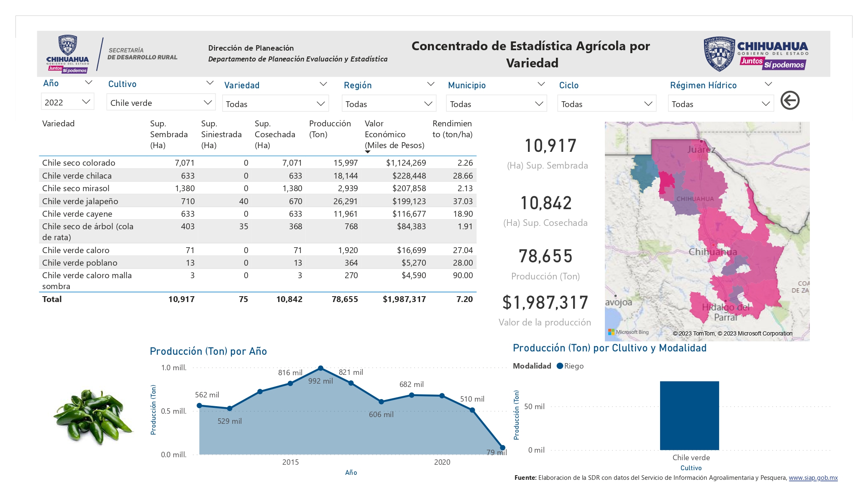Screen dimensions: 868x502
Task: Open the www.siap.gob.mx link
Action: [813, 478]
